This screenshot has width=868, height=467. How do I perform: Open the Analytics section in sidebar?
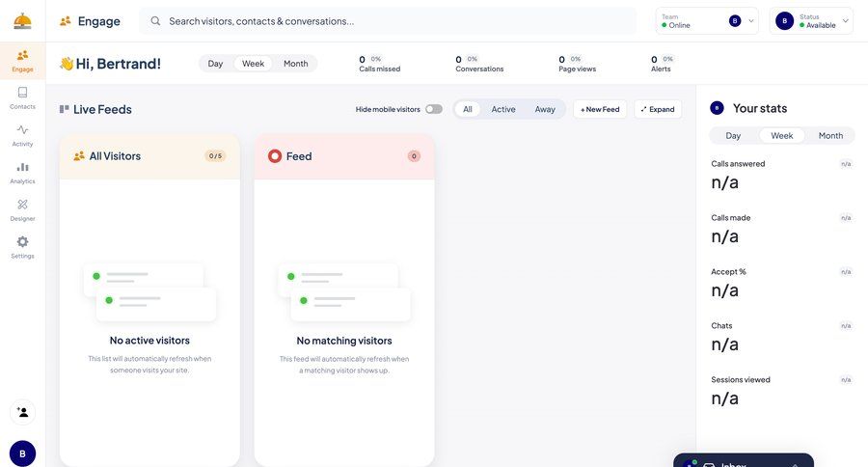pyautogui.click(x=23, y=173)
